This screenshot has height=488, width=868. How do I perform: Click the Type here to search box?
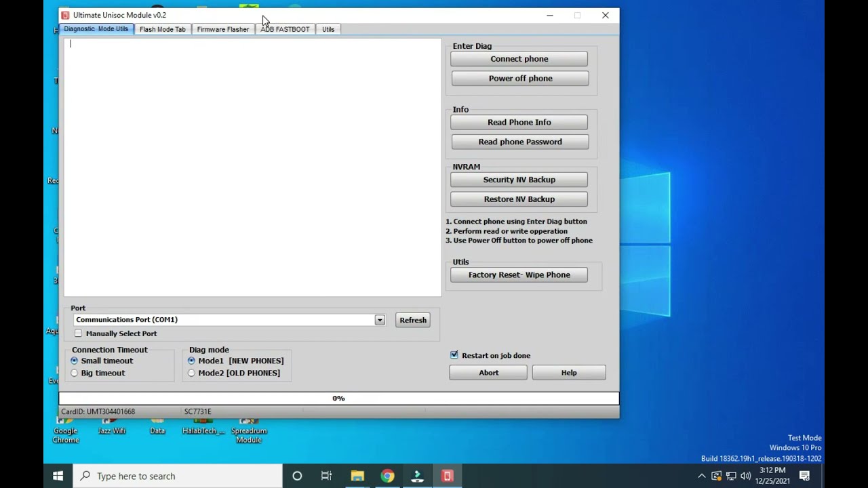(178, 476)
